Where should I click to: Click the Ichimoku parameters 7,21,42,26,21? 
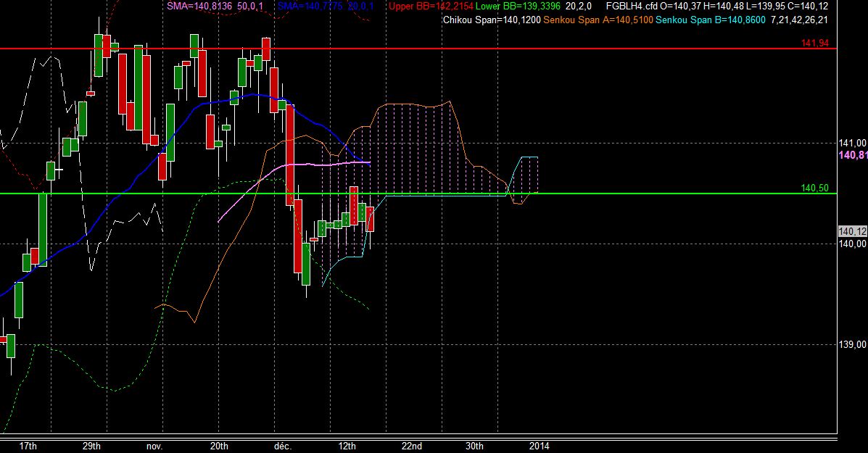799,20
